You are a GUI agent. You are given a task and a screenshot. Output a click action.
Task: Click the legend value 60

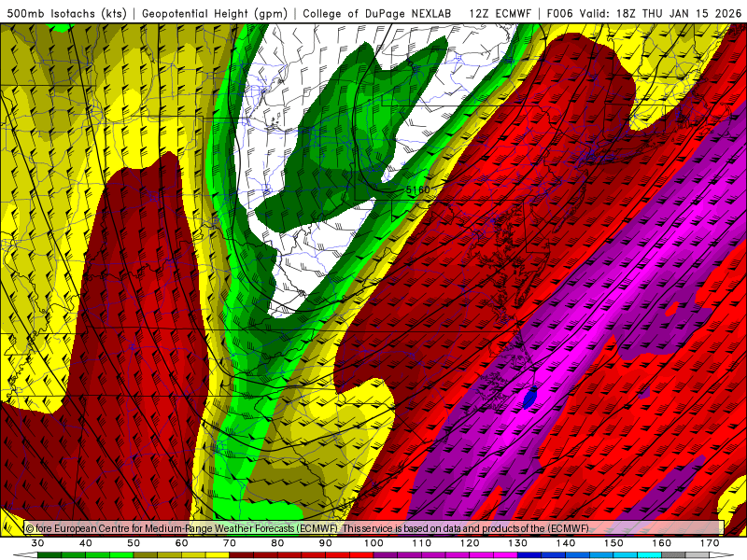tap(181, 543)
